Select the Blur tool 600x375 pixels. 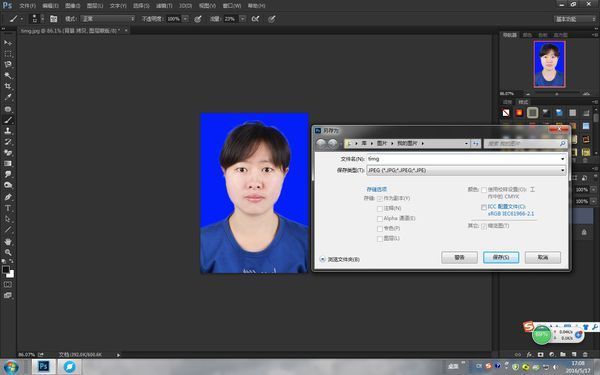pyautogui.click(x=8, y=174)
